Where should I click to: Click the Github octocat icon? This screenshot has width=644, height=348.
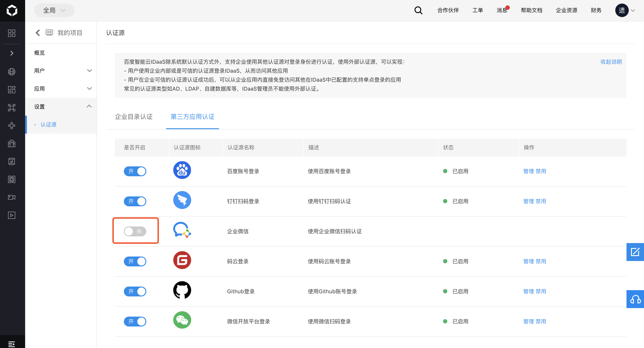pyautogui.click(x=182, y=290)
